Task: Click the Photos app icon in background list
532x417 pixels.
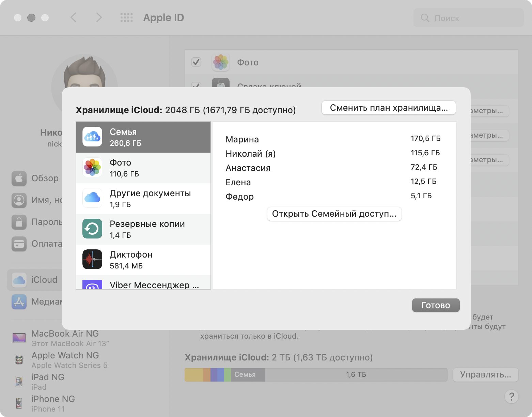Action: tap(221, 62)
